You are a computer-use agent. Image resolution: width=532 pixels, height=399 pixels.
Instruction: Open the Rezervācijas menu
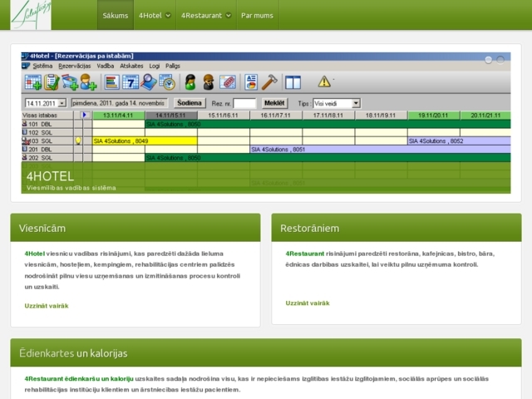74,66
